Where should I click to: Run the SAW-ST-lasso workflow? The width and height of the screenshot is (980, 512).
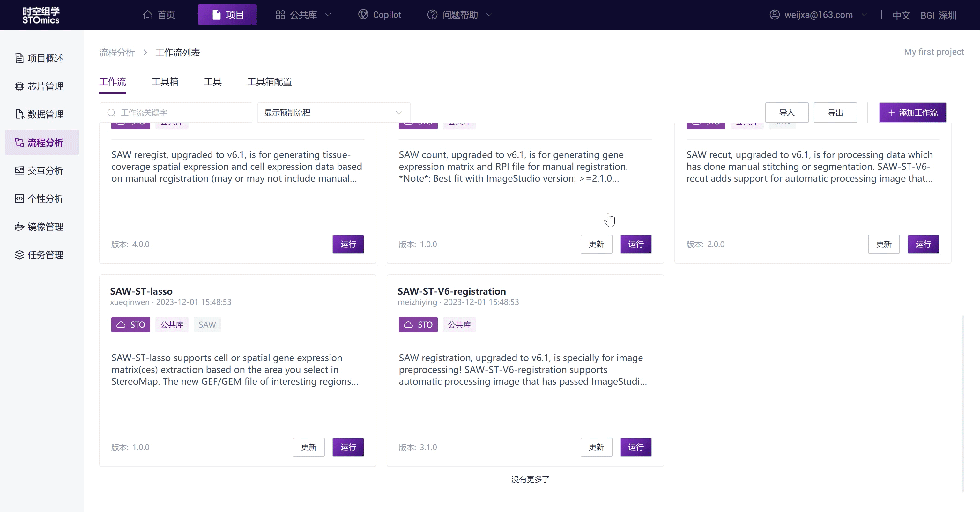[348, 447]
